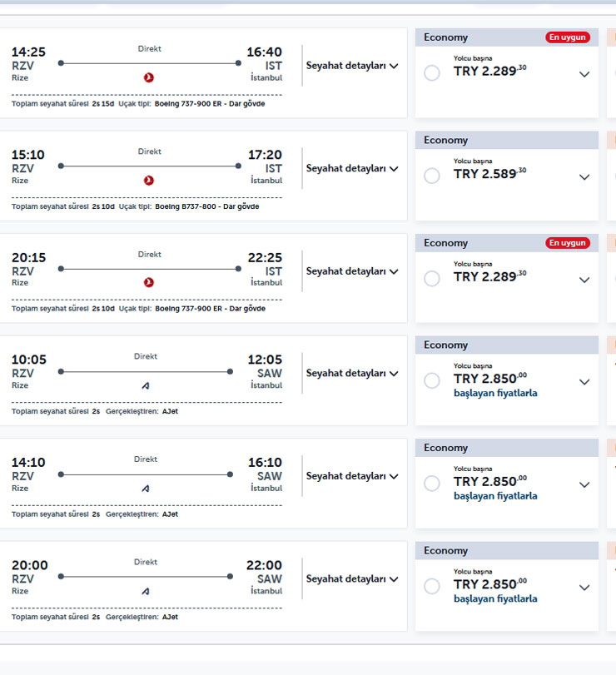The image size is (616, 675).
Task: Expand Seyahat detayları for 20:15 flight
Action: pos(352,271)
